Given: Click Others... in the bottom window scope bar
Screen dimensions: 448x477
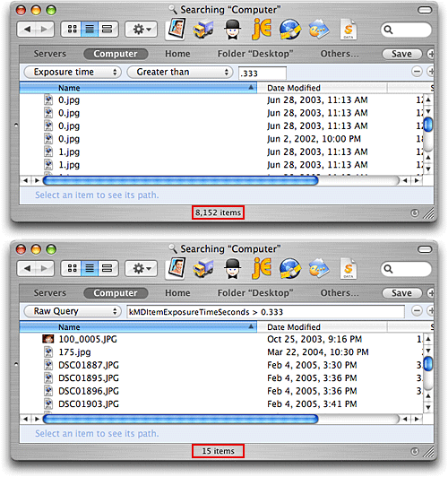Looking at the screenshot, I should click(x=340, y=293).
